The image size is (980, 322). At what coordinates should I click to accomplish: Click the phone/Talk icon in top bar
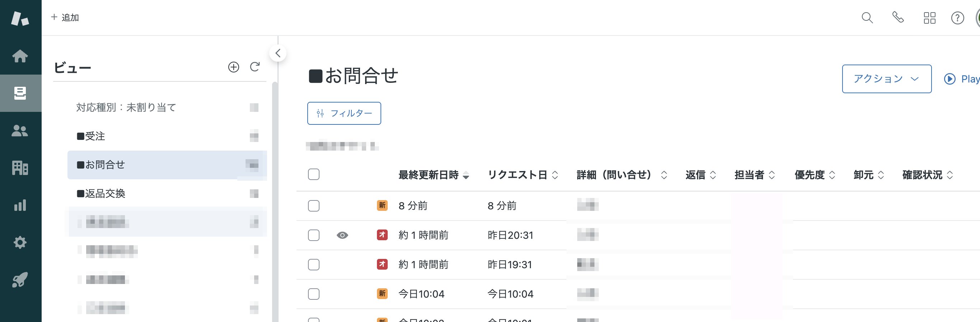[899, 18]
